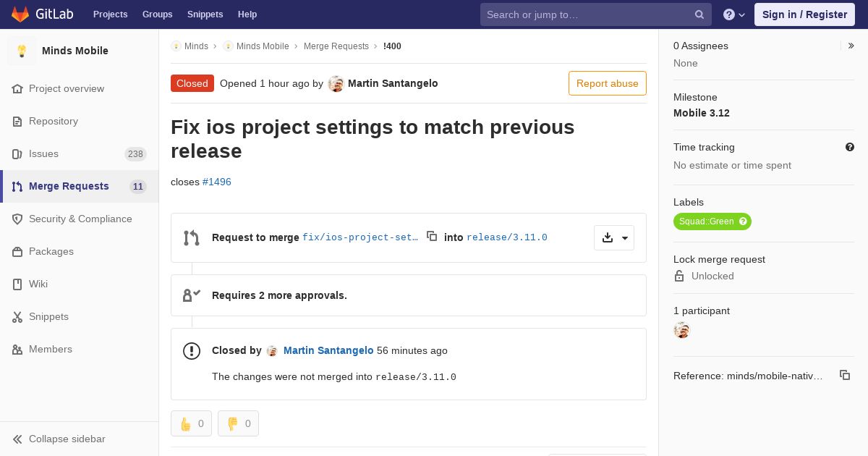
Task: Open the download dropdown for the merge request
Action: point(614,237)
